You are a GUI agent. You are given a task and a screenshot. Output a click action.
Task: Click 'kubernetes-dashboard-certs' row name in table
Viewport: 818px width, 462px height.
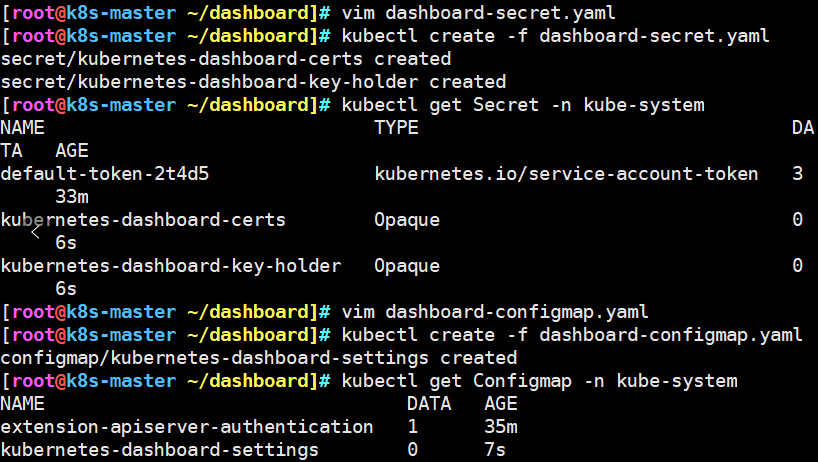(143, 220)
